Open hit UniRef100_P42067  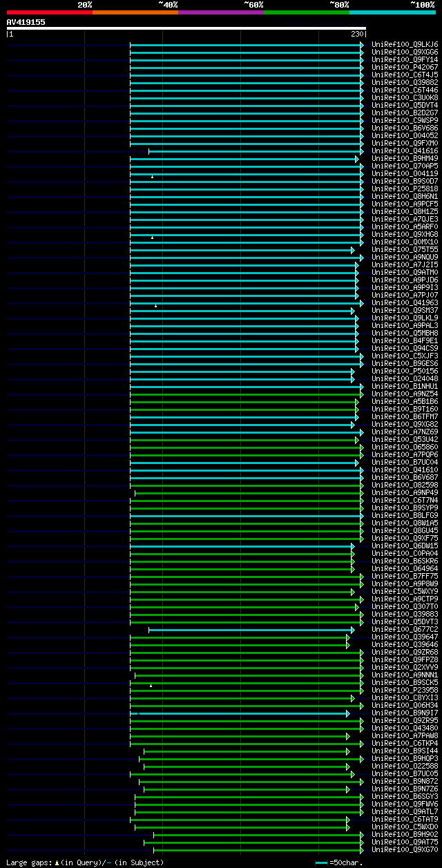pyautogui.click(x=405, y=68)
